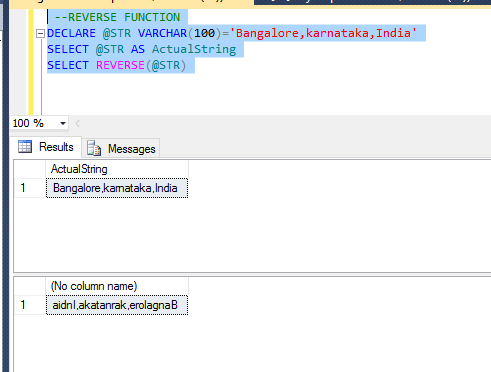Click the scroll-left arrow beside zoom box
This screenshot has width=491, height=372.
(77, 124)
